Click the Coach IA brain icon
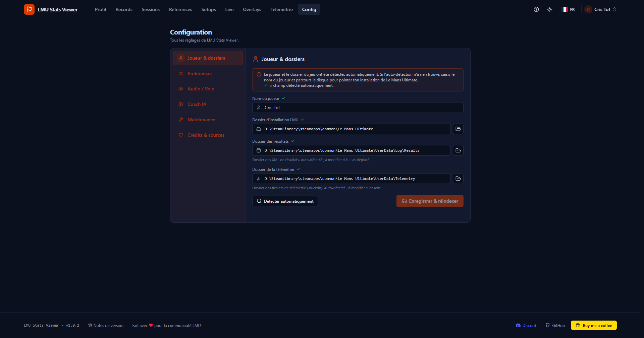The height and width of the screenshot is (338, 644). click(181, 104)
